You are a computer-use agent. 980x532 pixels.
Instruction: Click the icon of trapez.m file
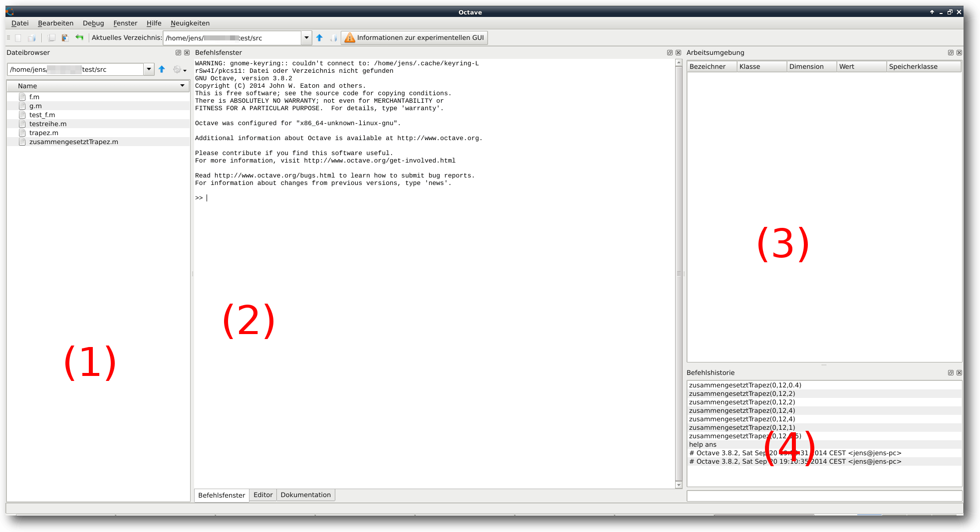[22, 133]
